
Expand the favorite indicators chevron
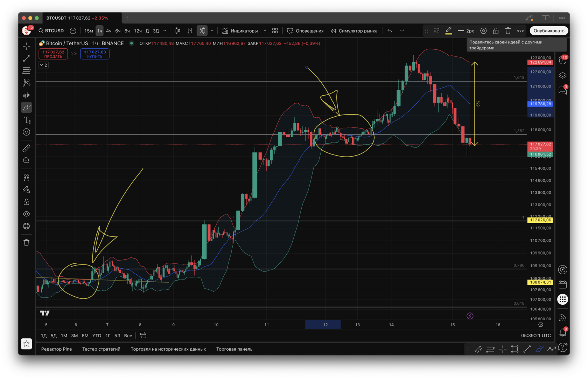265,31
